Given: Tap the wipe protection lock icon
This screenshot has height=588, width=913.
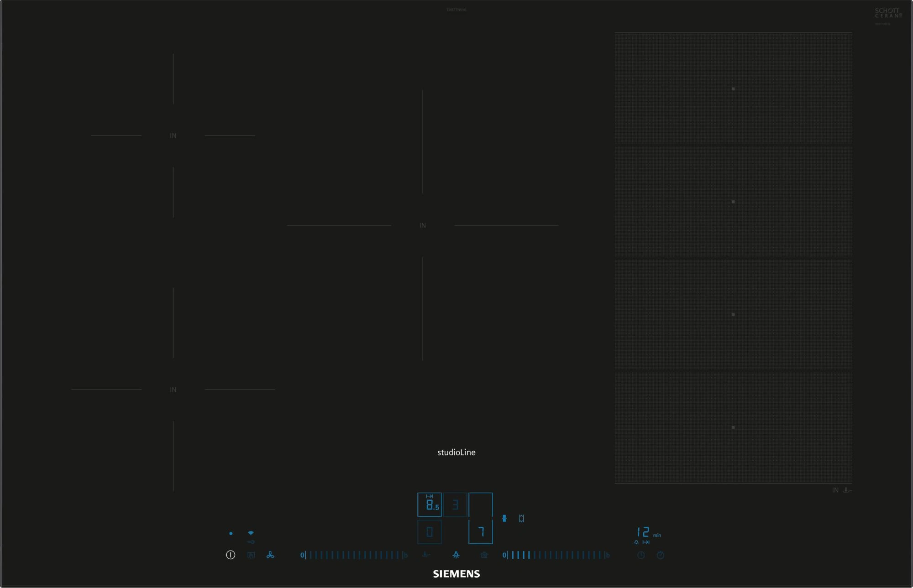Looking at the screenshot, I should pyautogui.click(x=251, y=555).
